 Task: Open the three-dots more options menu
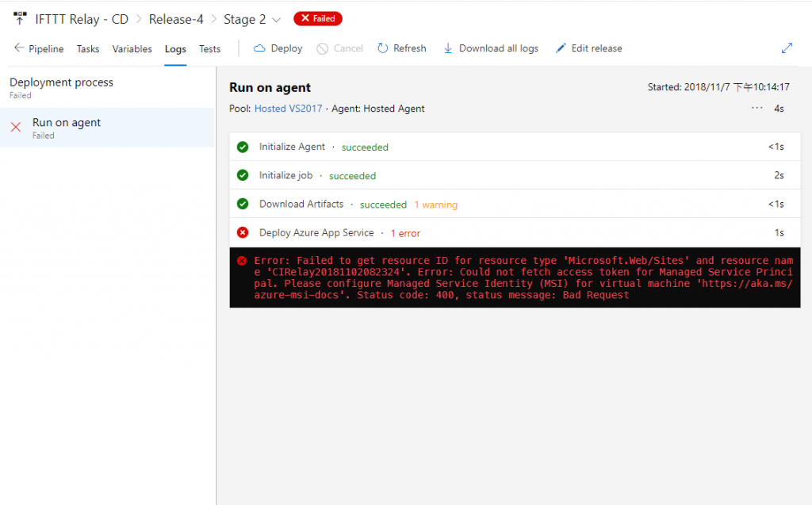757,108
